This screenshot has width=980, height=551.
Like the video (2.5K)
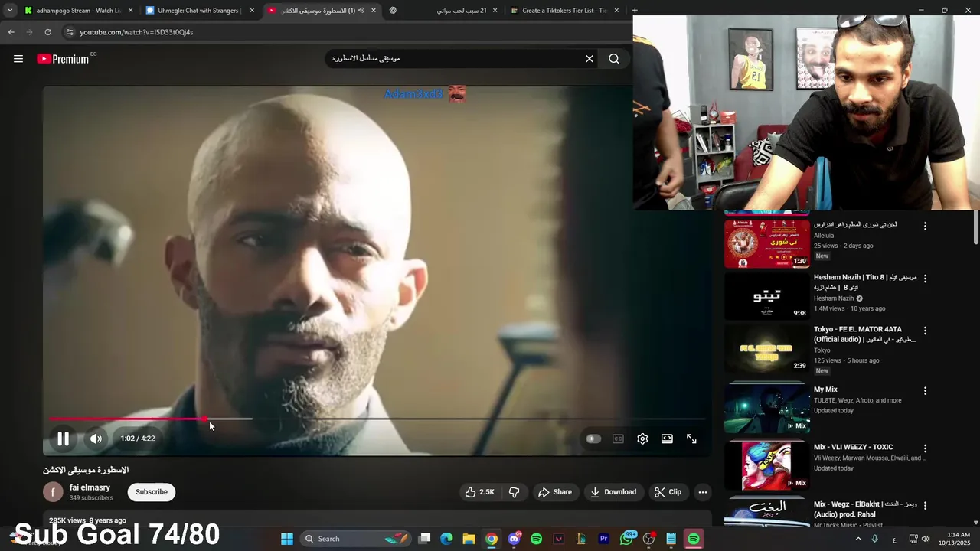point(479,492)
